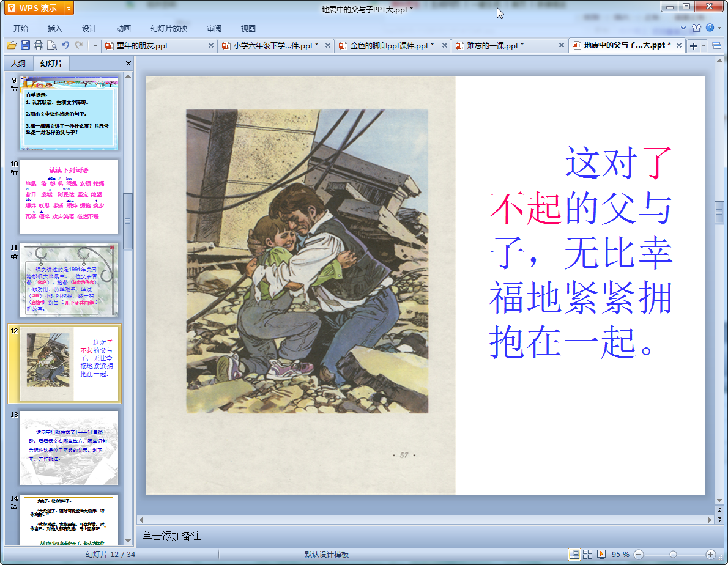Image resolution: width=728 pixels, height=565 pixels.
Task: Click the plus icon to create new document tab
Action: pyautogui.click(x=693, y=45)
